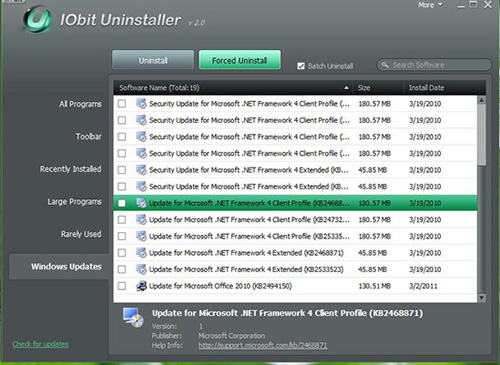Viewport: 500px width, 365px height.
Task: Tick checkbox for Office 2010 (KB2494150) update
Action: 122,286
